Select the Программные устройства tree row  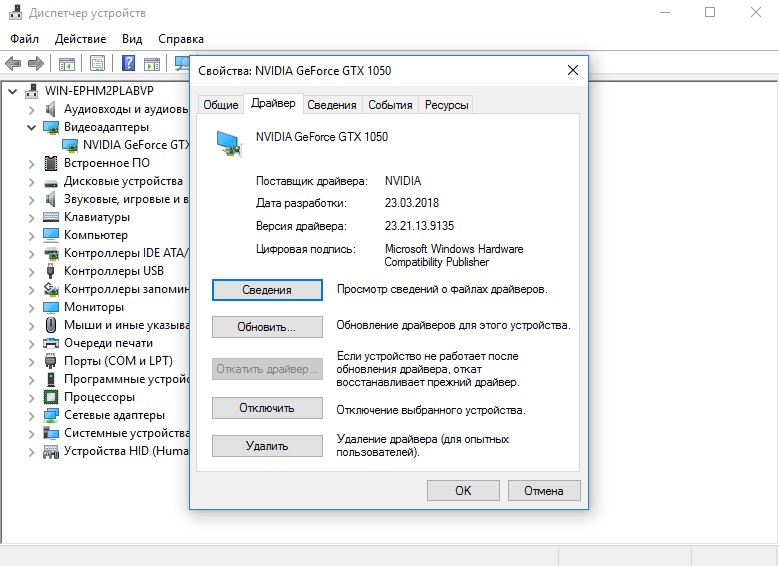coord(116,379)
